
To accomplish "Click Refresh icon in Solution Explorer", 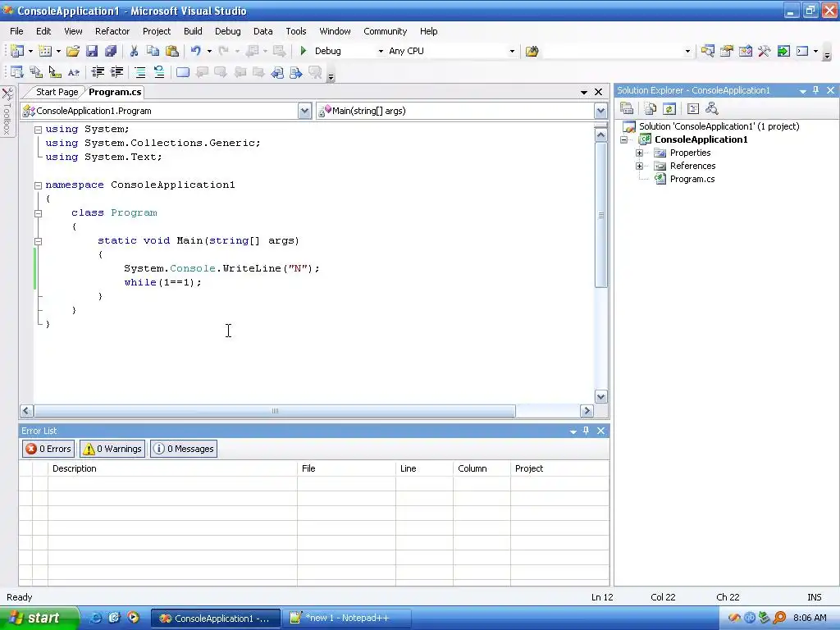I will [669, 109].
